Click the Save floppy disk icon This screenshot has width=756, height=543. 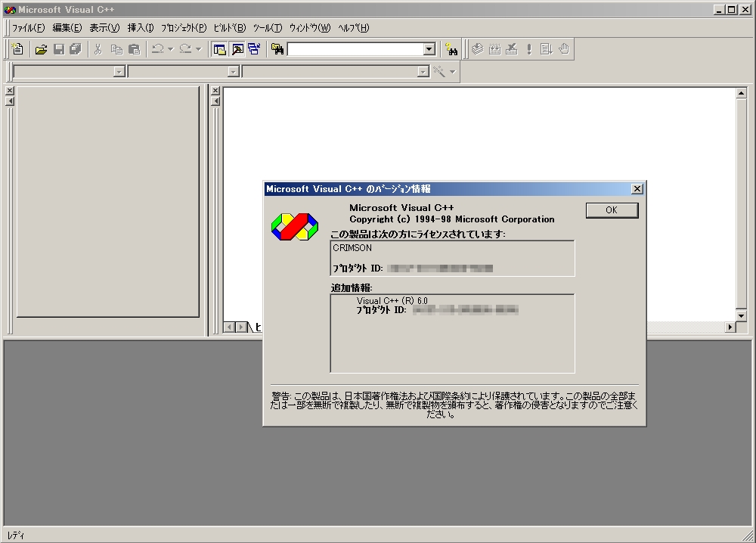(x=59, y=49)
